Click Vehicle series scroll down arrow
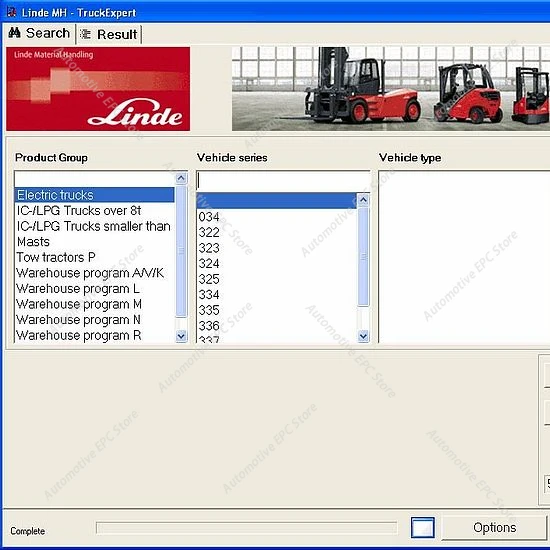This screenshot has height=550, width=550. (x=363, y=336)
